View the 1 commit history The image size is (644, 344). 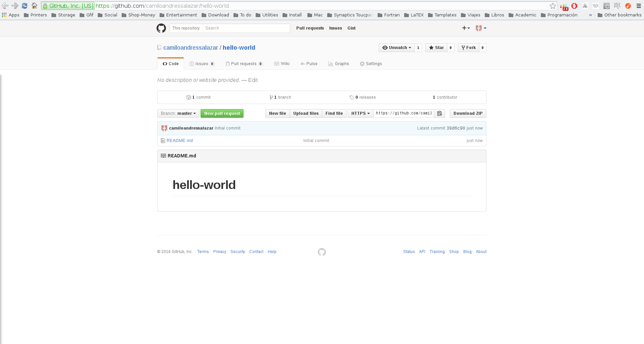199,97
